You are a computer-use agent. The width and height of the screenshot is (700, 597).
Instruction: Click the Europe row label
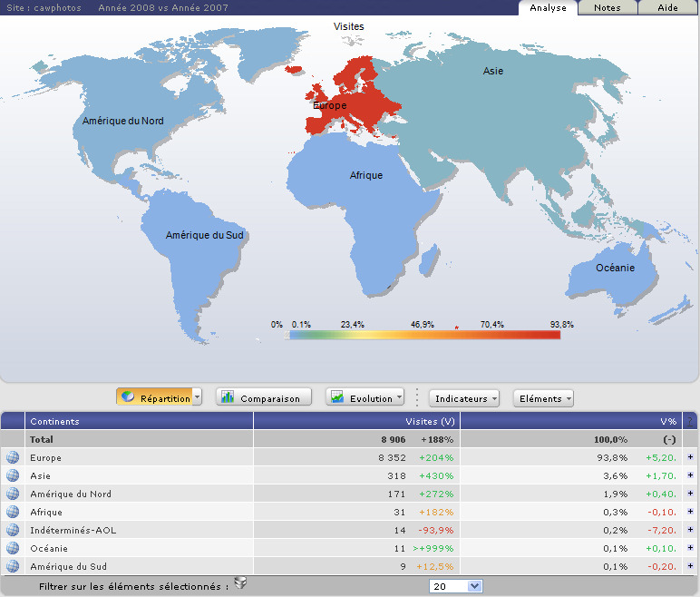pyautogui.click(x=45, y=457)
